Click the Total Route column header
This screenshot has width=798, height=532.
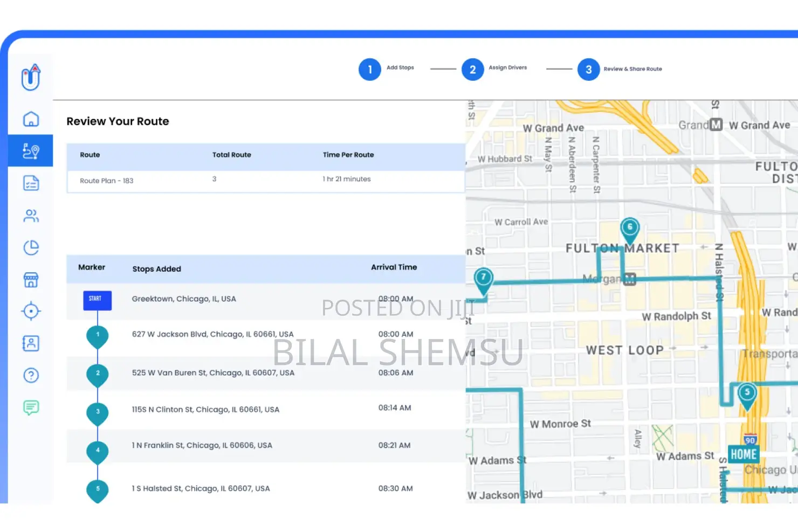point(232,155)
